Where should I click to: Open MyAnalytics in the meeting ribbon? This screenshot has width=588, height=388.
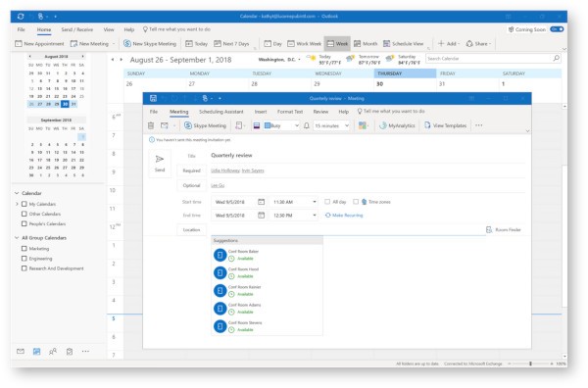397,125
